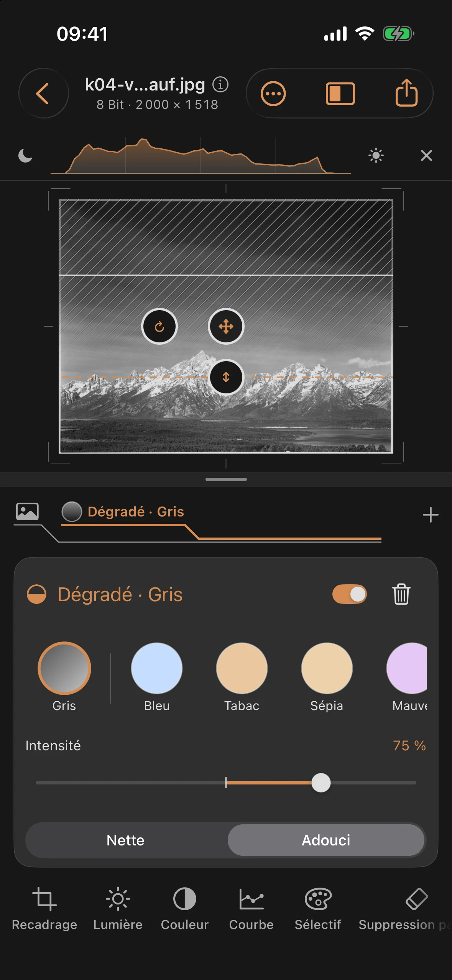The width and height of the screenshot is (452, 980).
Task: Tap the moon shadows icon beside histogram
Action: [x=25, y=156]
